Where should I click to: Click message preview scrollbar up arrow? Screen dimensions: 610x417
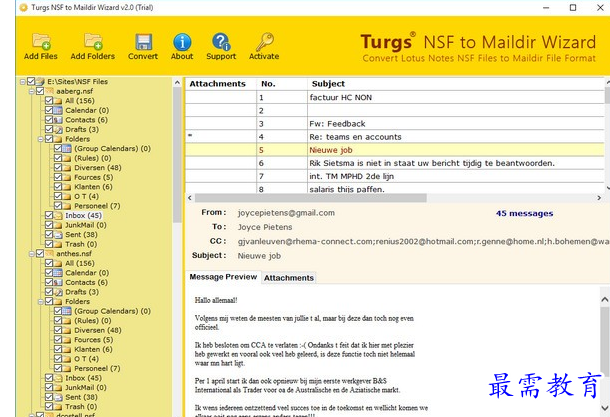[605, 300]
